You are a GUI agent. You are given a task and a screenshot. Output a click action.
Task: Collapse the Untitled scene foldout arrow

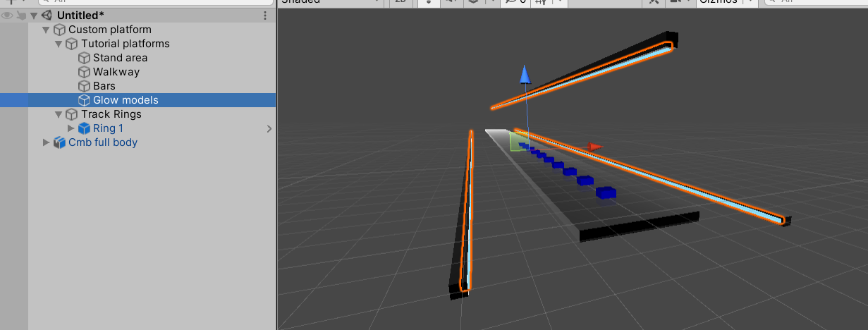pyautogui.click(x=34, y=16)
